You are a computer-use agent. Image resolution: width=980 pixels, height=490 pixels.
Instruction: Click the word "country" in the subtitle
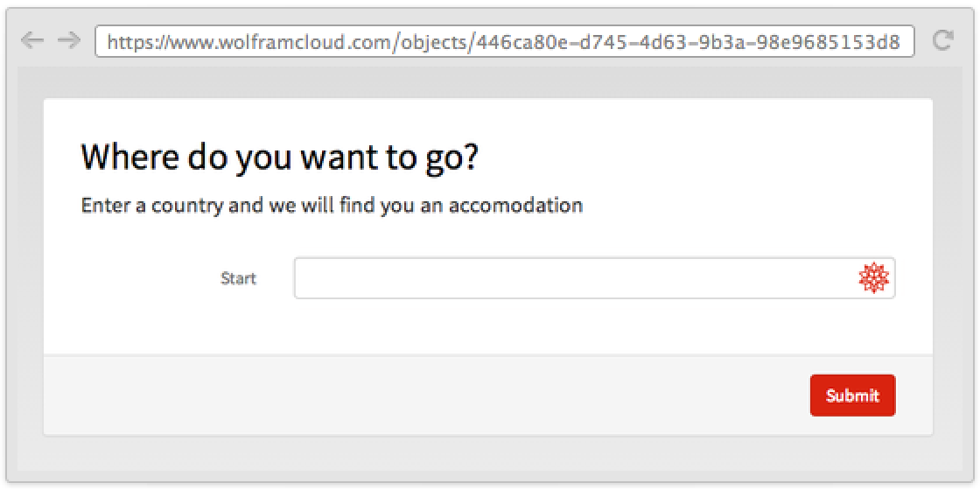186,206
